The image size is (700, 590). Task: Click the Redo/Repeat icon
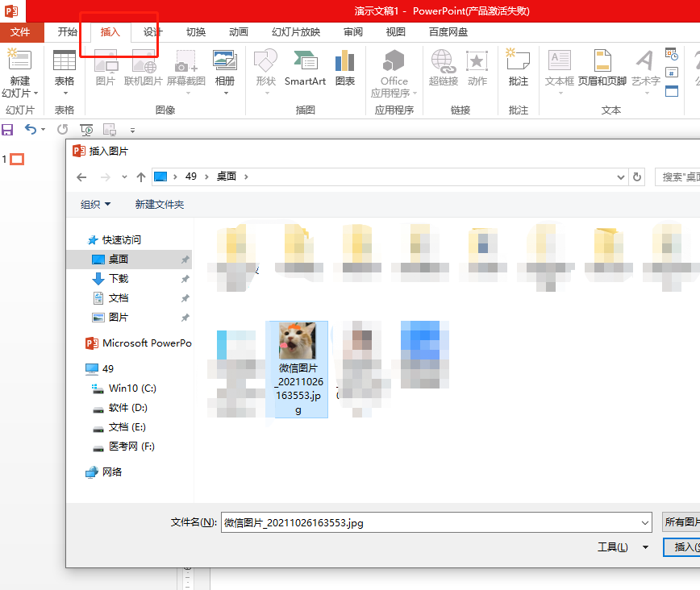point(63,130)
